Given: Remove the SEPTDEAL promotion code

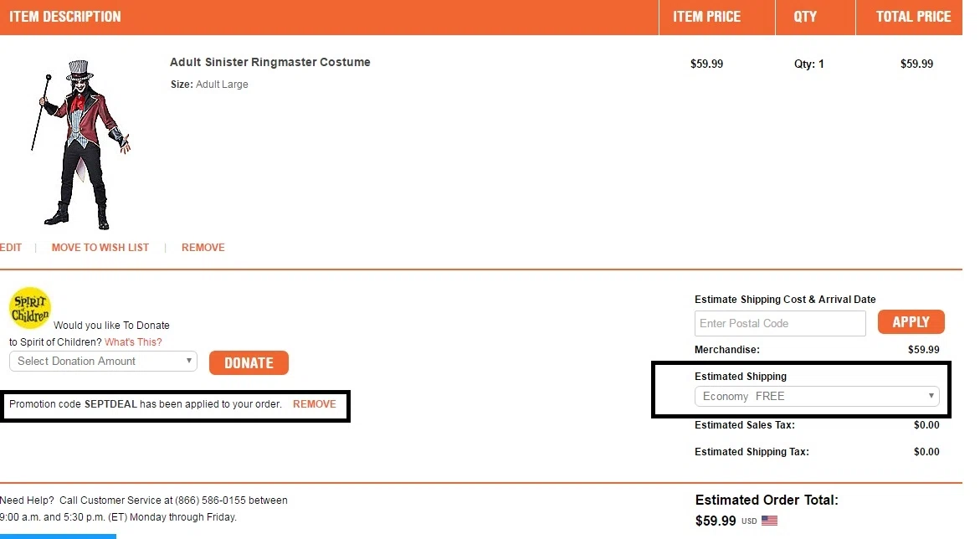Looking at the screenshot, I should [x=315, y=404].
